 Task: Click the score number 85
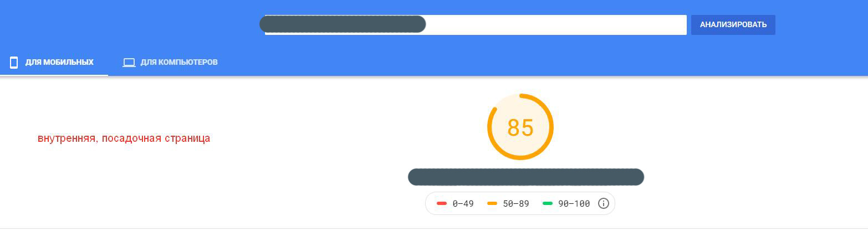point(520,127)
